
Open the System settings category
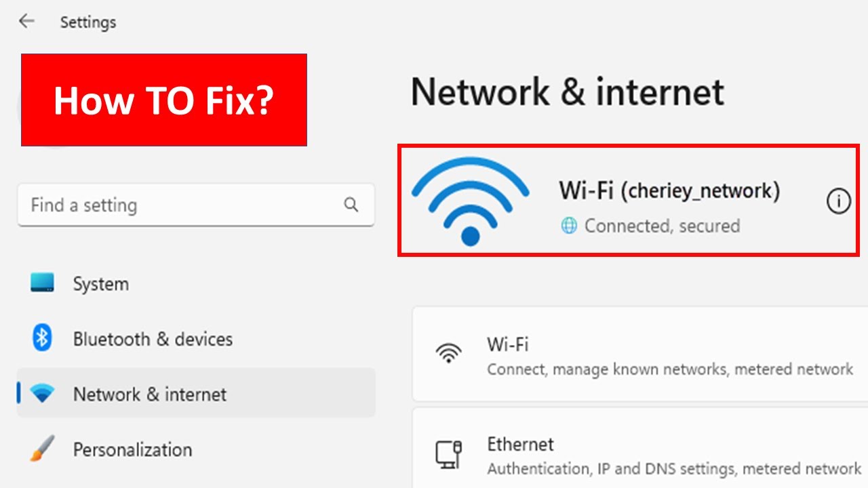click(100, 284)
